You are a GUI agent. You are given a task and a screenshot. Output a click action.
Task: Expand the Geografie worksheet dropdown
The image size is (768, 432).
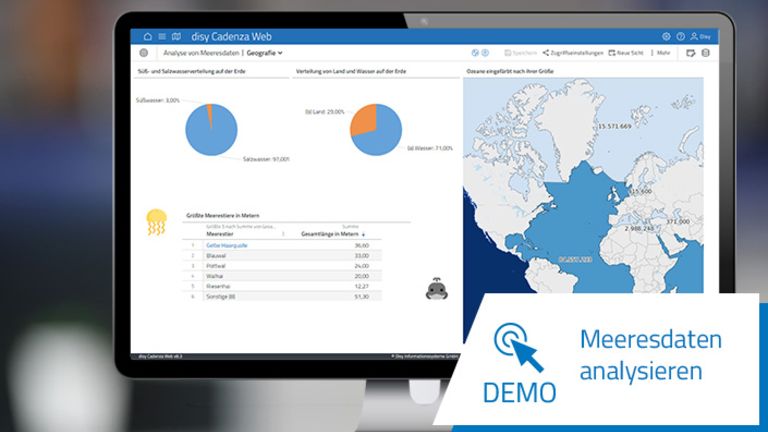(x=265, y=52)
